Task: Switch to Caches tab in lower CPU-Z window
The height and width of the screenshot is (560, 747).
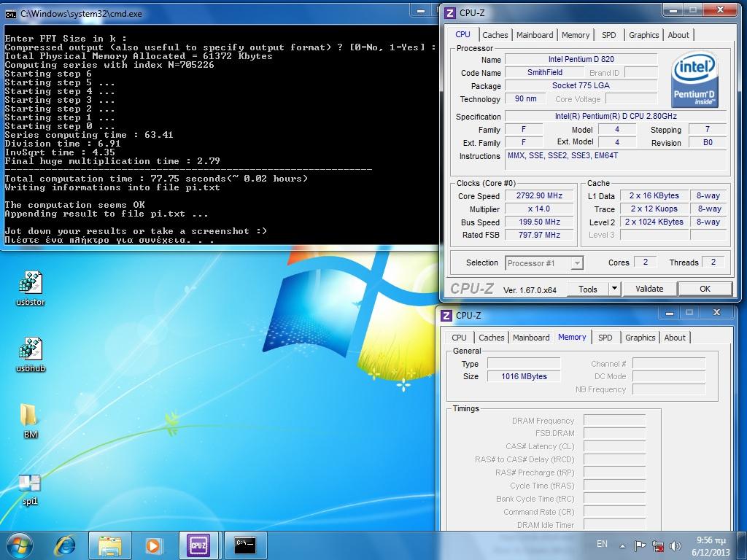Action: (x=491, y=338)
